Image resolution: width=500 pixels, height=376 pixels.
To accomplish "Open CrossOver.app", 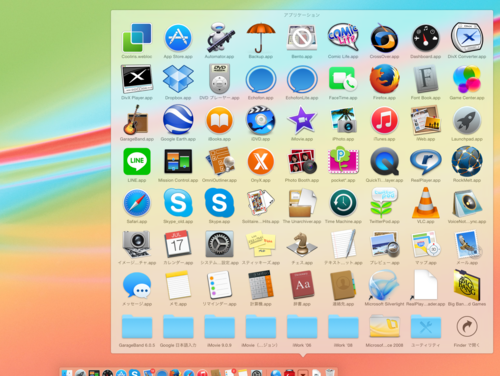I will (x=384, y=38).
